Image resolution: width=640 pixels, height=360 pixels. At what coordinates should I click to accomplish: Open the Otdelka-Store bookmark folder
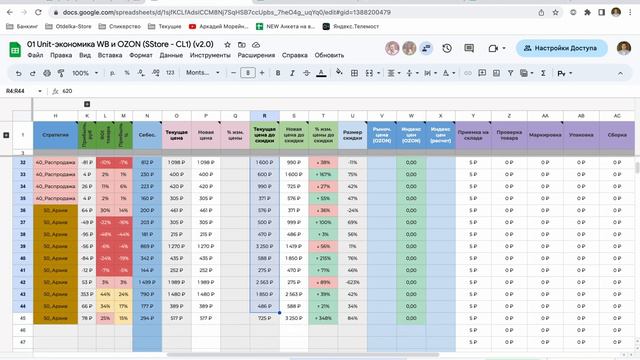68,26
